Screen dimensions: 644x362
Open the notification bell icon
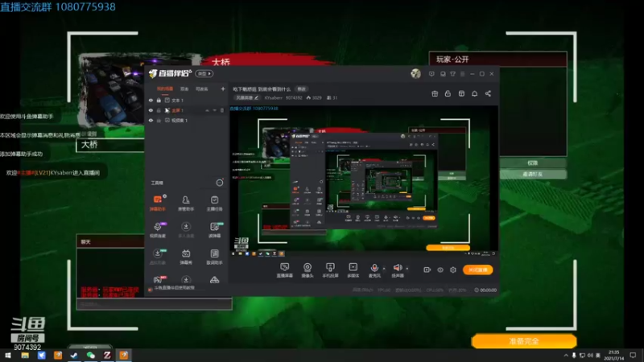474,93
